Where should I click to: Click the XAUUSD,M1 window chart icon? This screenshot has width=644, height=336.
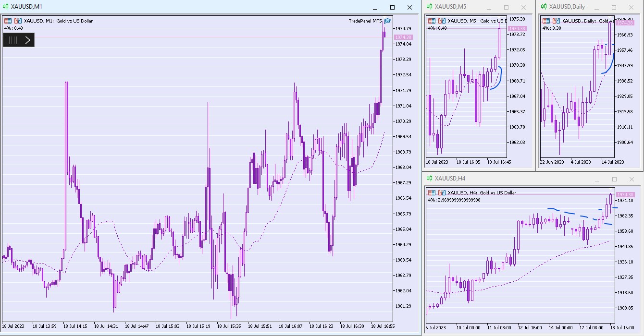pos(6,7)
